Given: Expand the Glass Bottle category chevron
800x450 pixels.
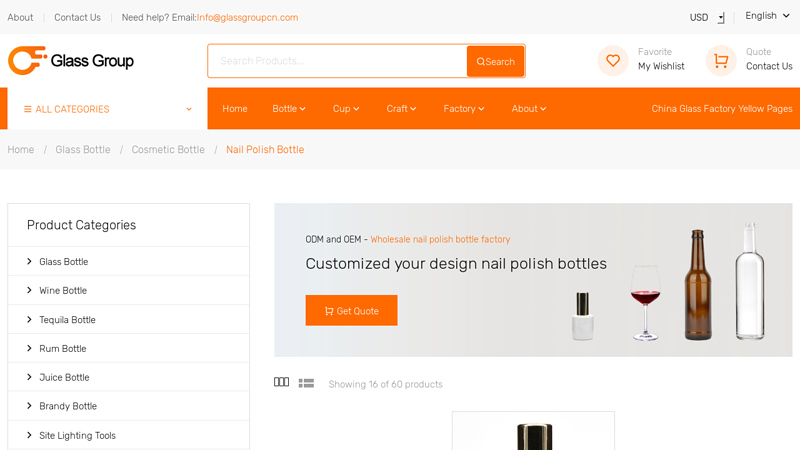Looking at the screenshot, I should click(29, 261).
